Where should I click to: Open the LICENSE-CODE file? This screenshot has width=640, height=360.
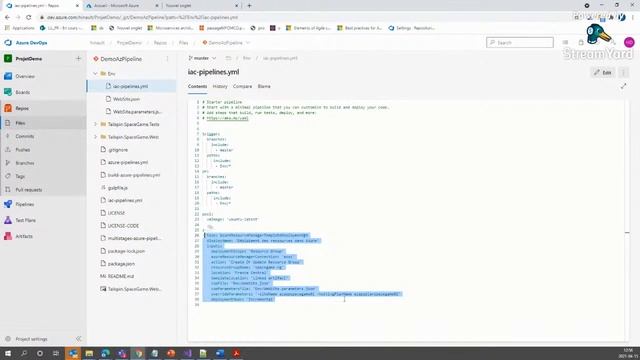pos(123,226)
